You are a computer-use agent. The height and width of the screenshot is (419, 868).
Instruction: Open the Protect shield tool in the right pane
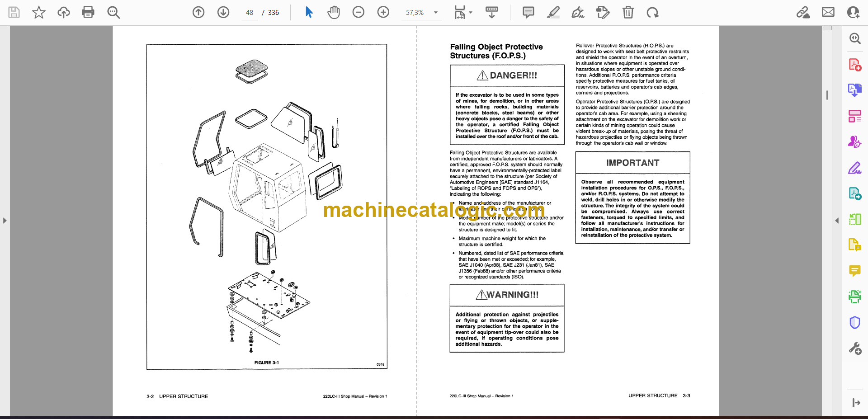point(855,323)
